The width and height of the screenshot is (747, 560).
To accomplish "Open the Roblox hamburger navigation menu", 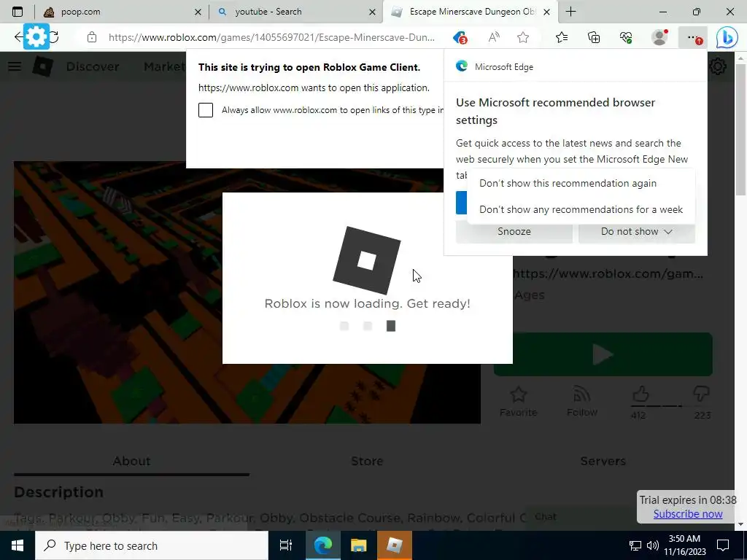I will 15,66.
